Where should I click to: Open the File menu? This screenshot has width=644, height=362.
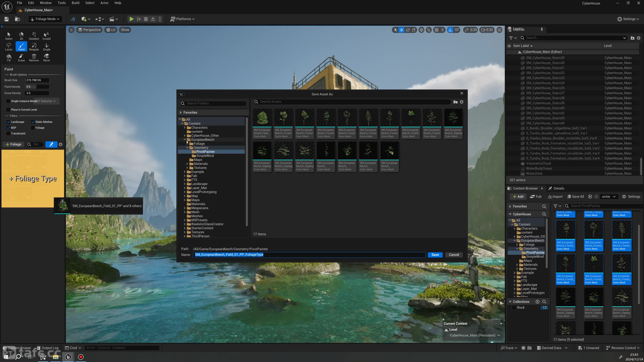(19, 3)
